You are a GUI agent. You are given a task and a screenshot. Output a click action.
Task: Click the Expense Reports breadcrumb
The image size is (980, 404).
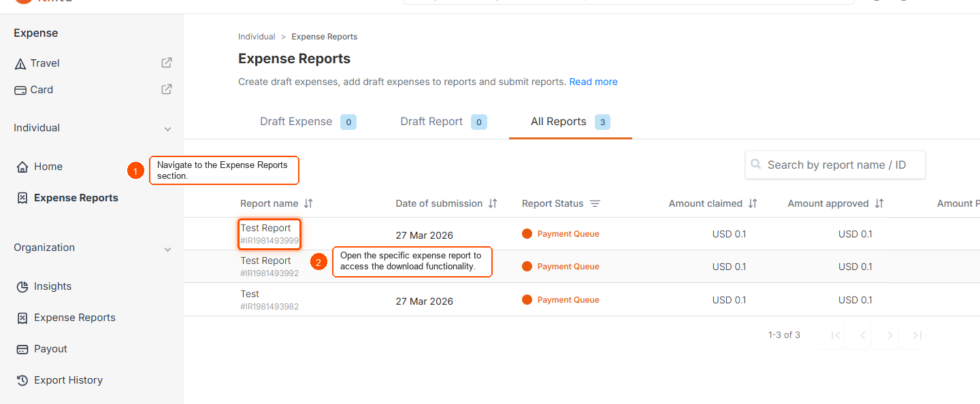[x=325, y=37]
